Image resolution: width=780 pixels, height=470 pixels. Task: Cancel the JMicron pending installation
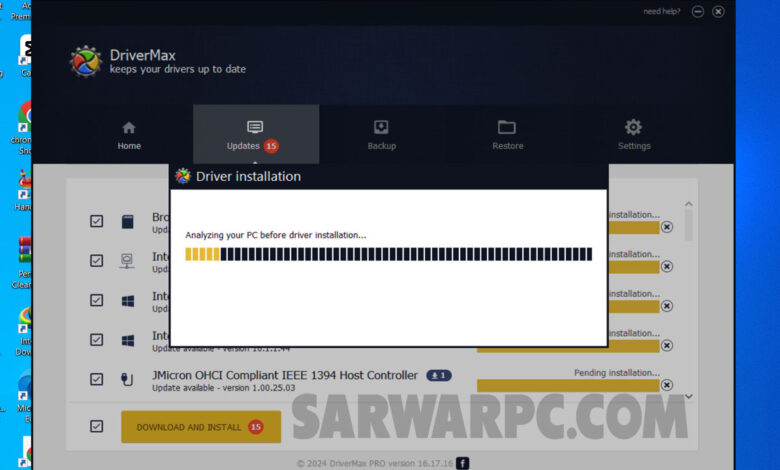(667, 385)
